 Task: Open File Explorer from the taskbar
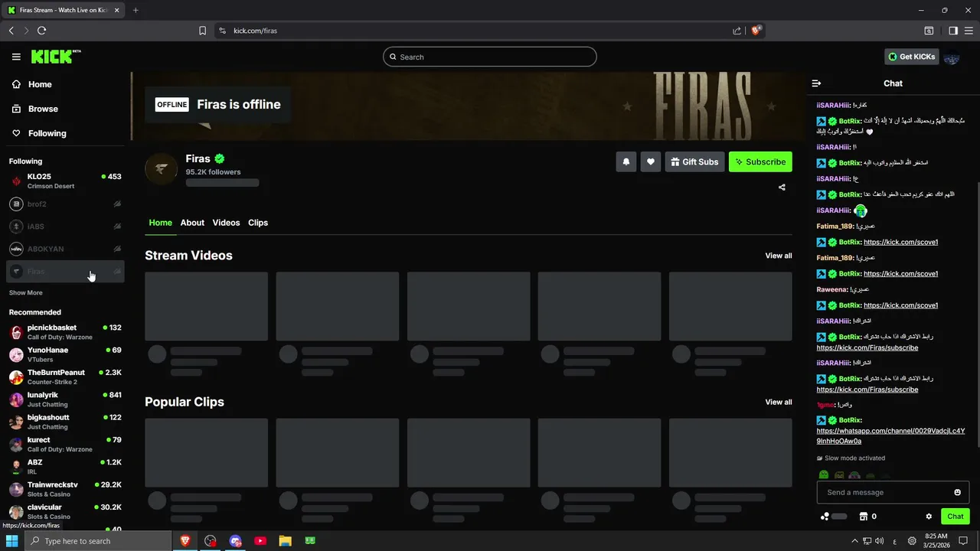tap(285, 541)
